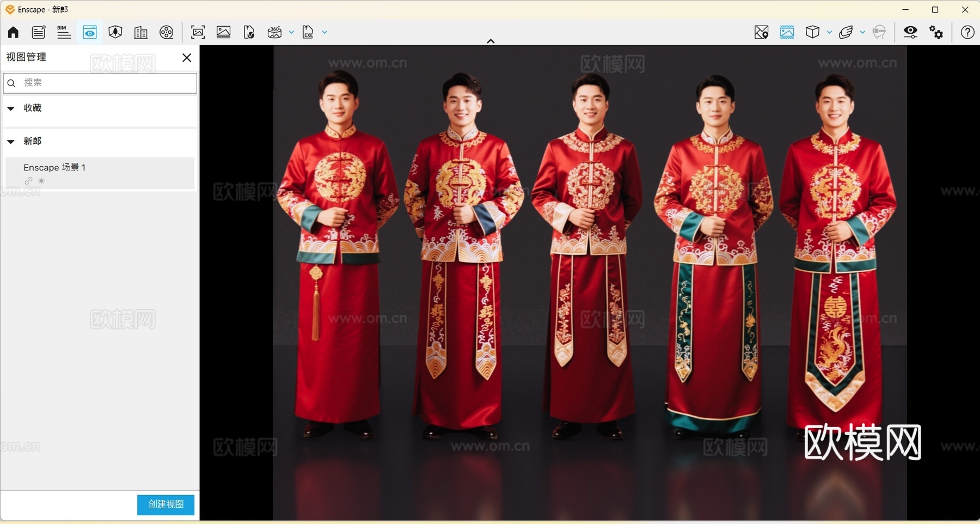The height and width of the screenshot is (524, 980).
Task: Minimize the Enscape window
Action: tap(905, 10)
